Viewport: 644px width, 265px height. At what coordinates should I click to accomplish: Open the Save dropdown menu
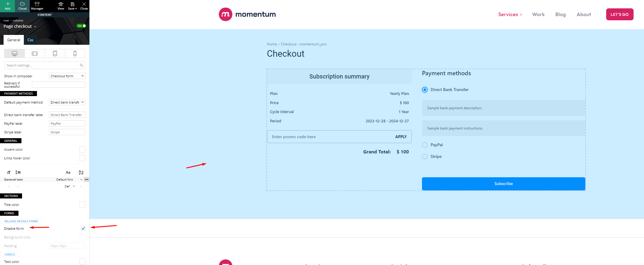[x=72, y=6]
